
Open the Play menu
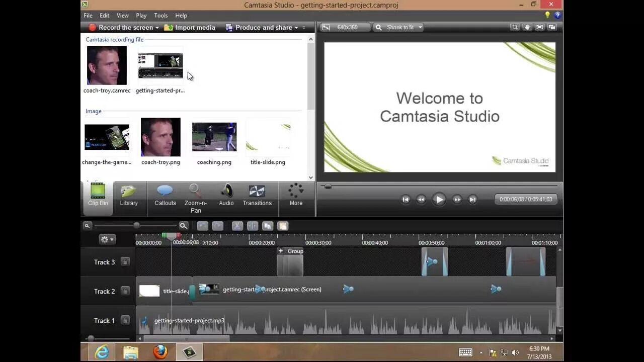click(141, 16)
